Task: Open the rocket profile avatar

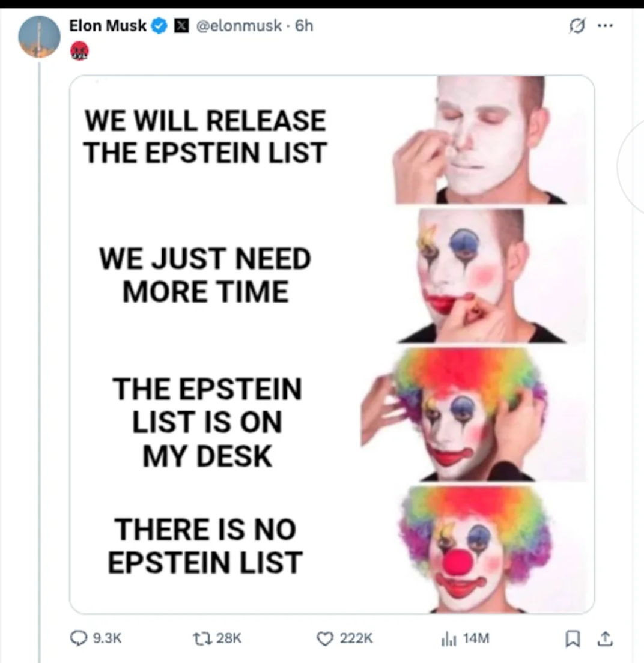Action: pyautogui.click(x=40, y=36)
